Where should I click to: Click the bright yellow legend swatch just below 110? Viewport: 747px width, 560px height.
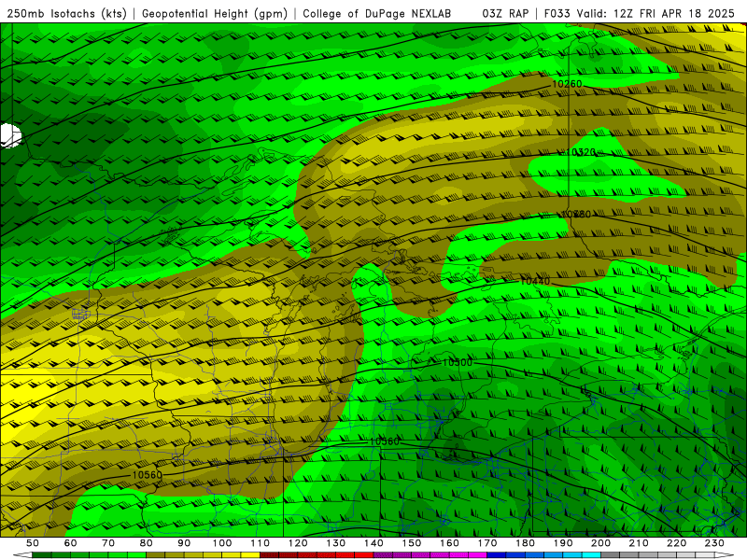(250, 554)
